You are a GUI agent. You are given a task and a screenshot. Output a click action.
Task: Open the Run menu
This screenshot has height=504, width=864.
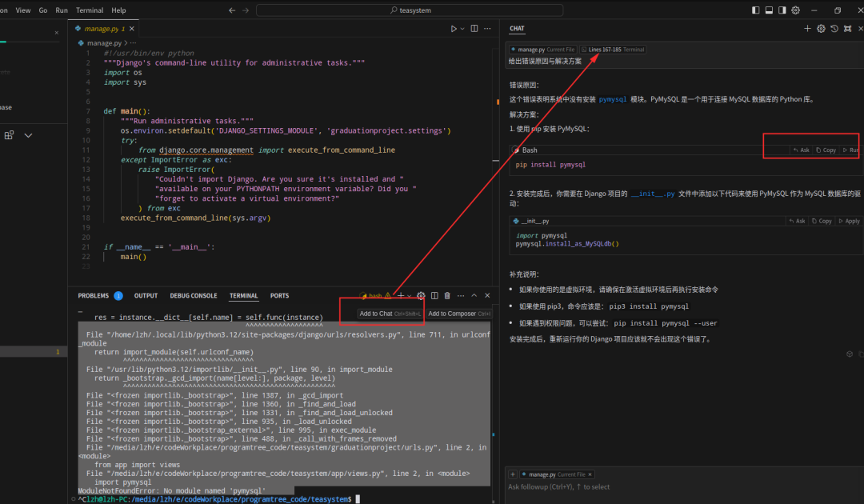(62, 10)
